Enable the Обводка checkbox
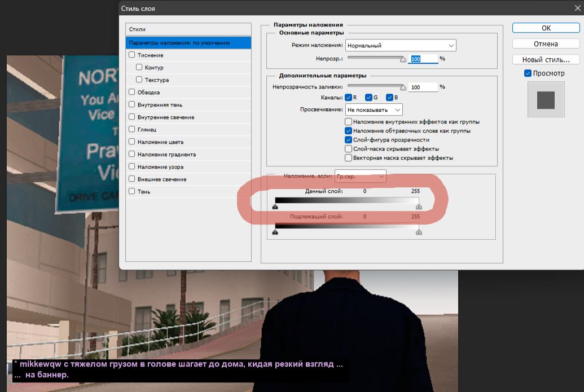This screenshot has width=584, height=392. point(132,92)
